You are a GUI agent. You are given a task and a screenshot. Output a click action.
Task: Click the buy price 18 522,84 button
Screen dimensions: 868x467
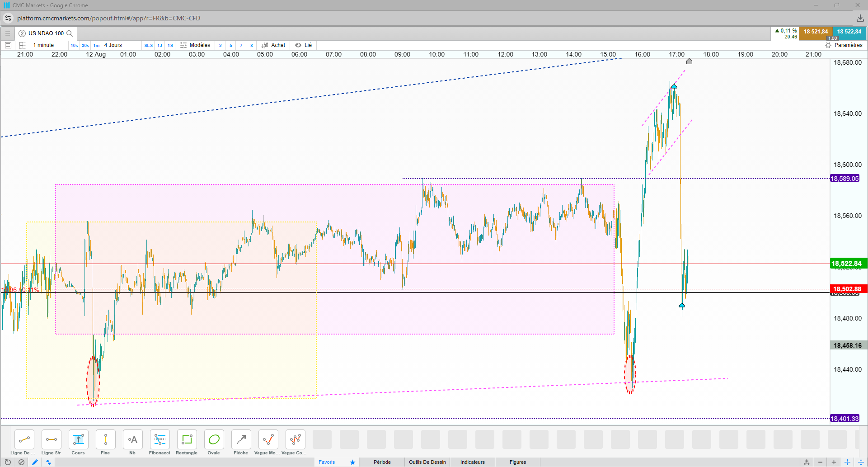point(849,33)
